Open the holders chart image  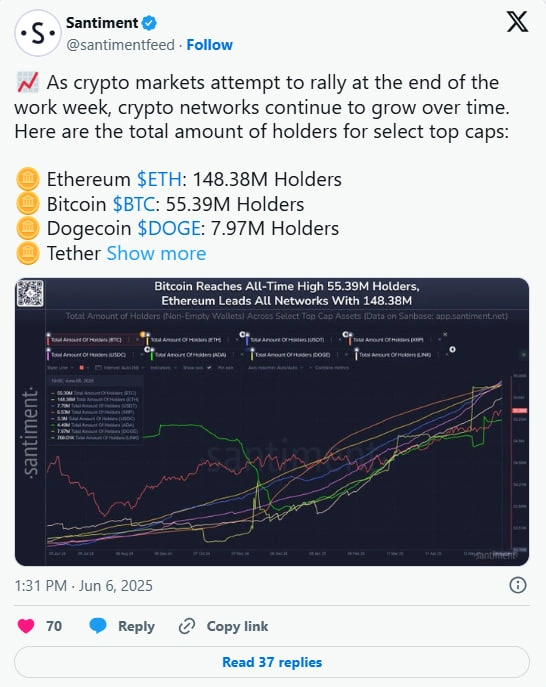[272, 421]
